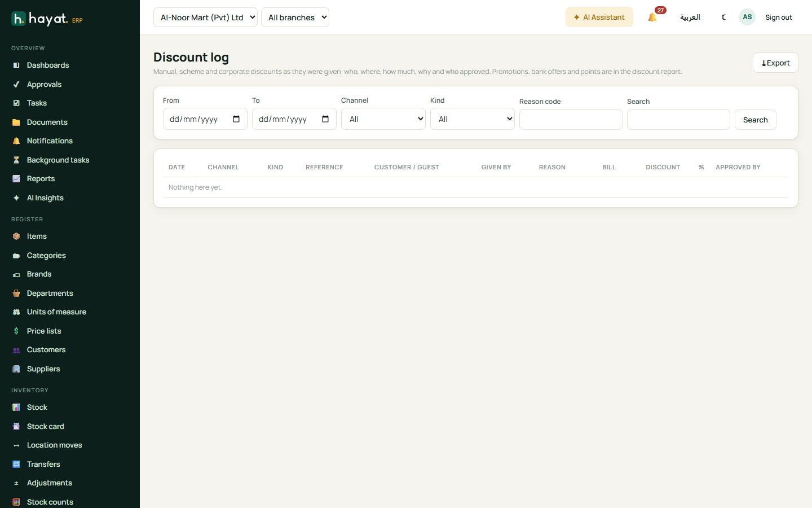This screenshot has width=812, height=508.
Task: Click the Approvals checkmark icon
Action: tap(16, 85)
